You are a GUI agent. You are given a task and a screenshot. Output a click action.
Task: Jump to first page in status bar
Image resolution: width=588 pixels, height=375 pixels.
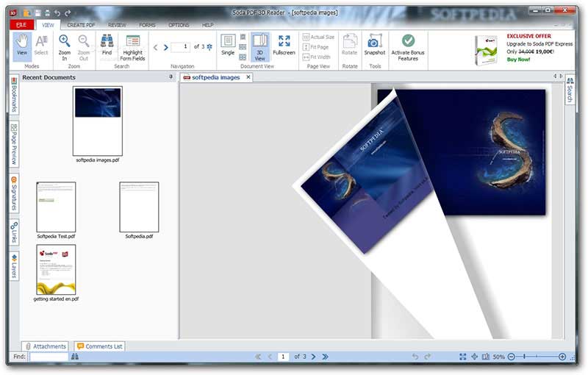tap(258, 357)
